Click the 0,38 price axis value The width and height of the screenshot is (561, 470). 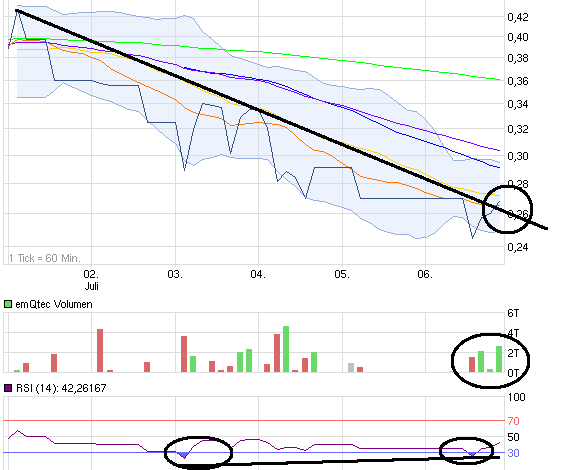(x=518, y=58)
